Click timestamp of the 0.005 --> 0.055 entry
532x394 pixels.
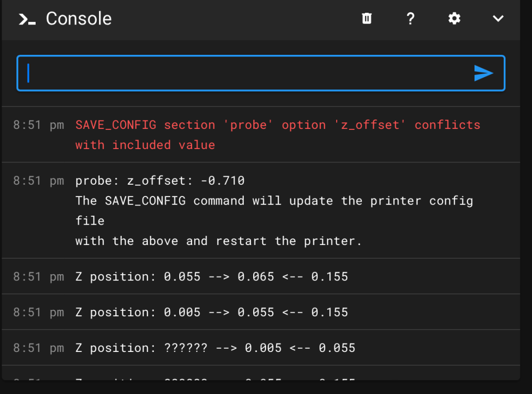click(38, 312)
